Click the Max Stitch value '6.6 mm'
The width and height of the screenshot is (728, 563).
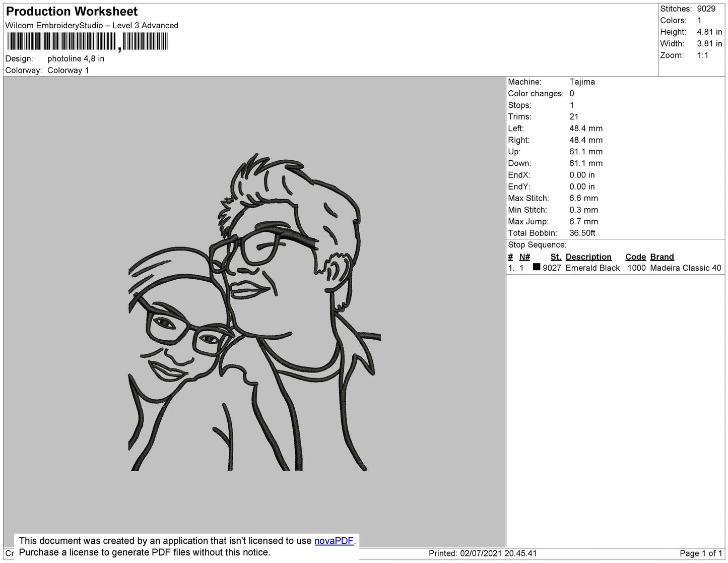coord(583,198)
